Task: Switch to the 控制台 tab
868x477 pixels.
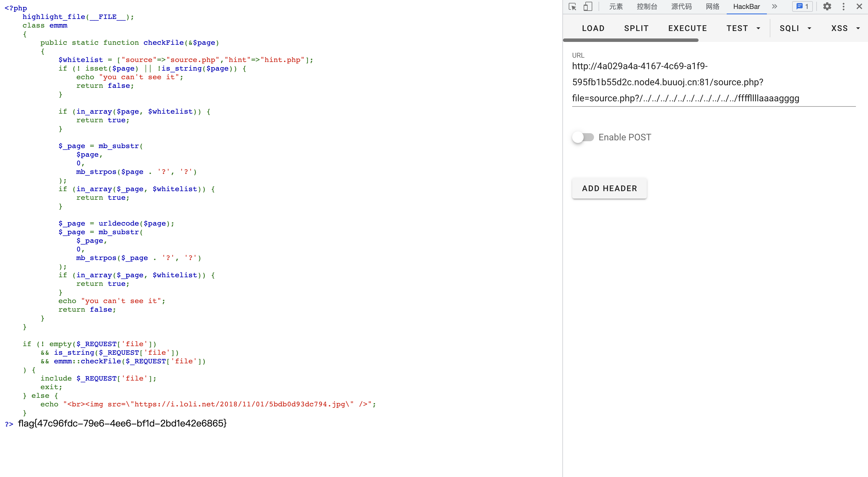Action: pyautogui.click(x=647, y=7)
